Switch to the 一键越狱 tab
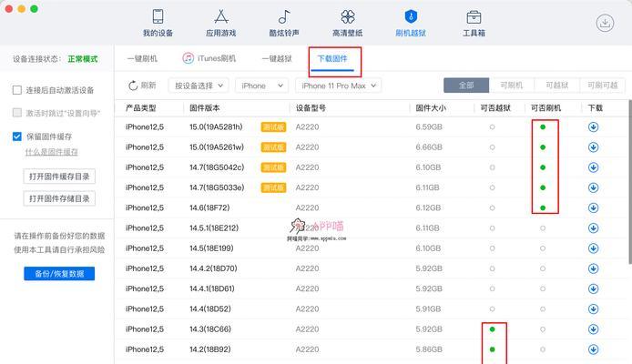The width and height of the screenshot is (632, 364). click(x=277, y=59)
